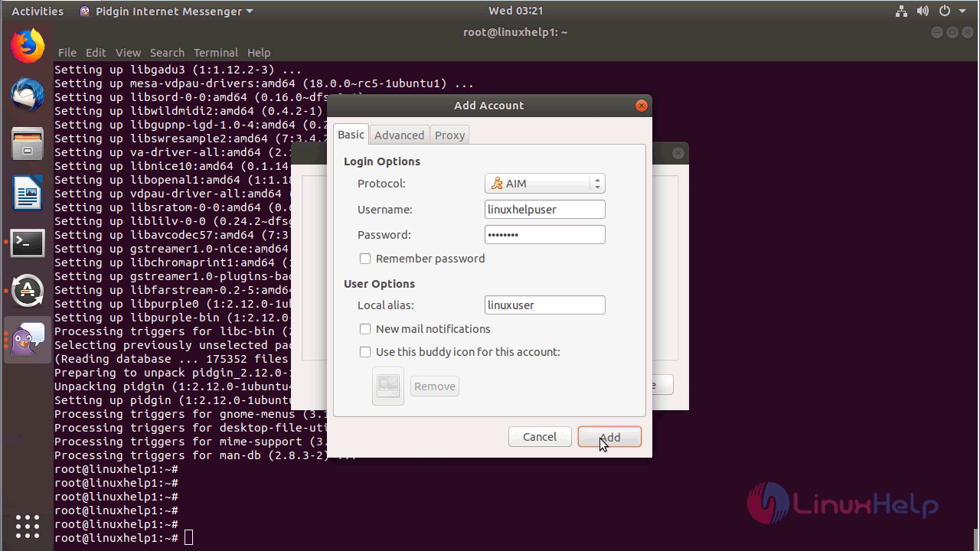This screenshot has height=551, width=980.
Task: Click the Cancel button
Action: [540, 437]
